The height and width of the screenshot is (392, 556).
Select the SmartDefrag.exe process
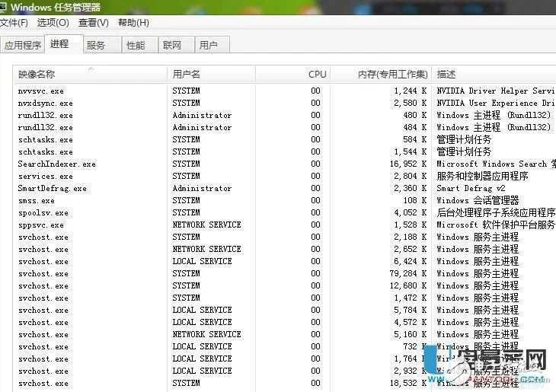click(285, 188)
